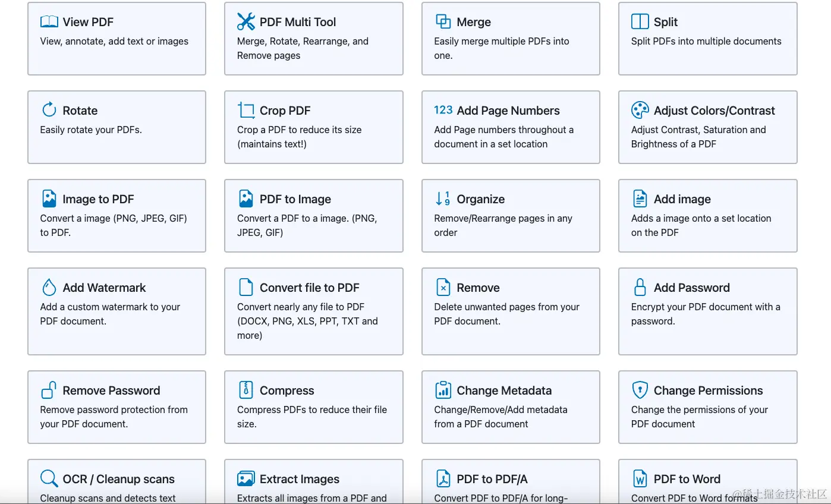Click 'Merge, Rotate, Rearrange, and Remove pages' text
The width and height of the screenshot is (831, 504).
click(x=303, y=48)
